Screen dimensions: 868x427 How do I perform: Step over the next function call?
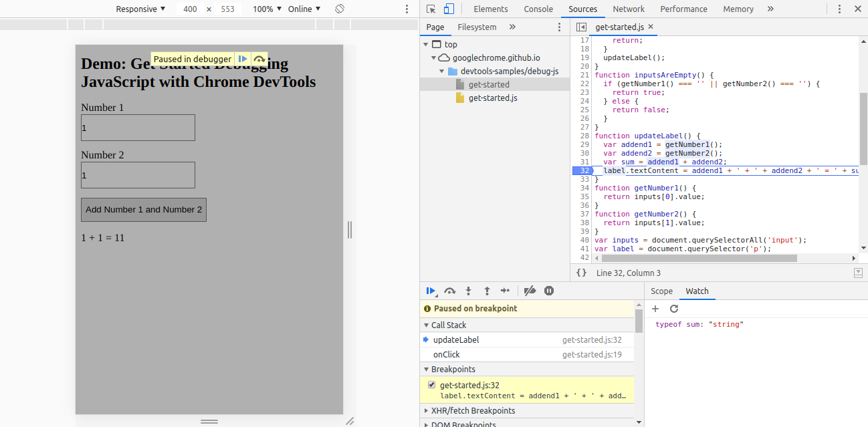pos(449,290)
